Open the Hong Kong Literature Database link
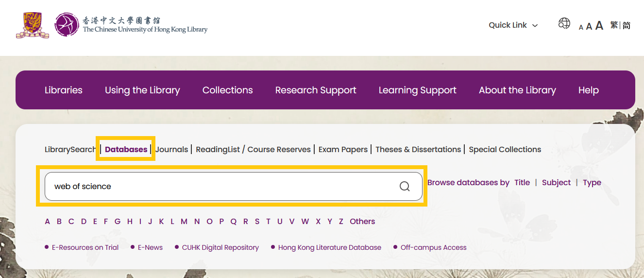Image resolution: width=644 pixels, height=278 pixels. [330, 247]
